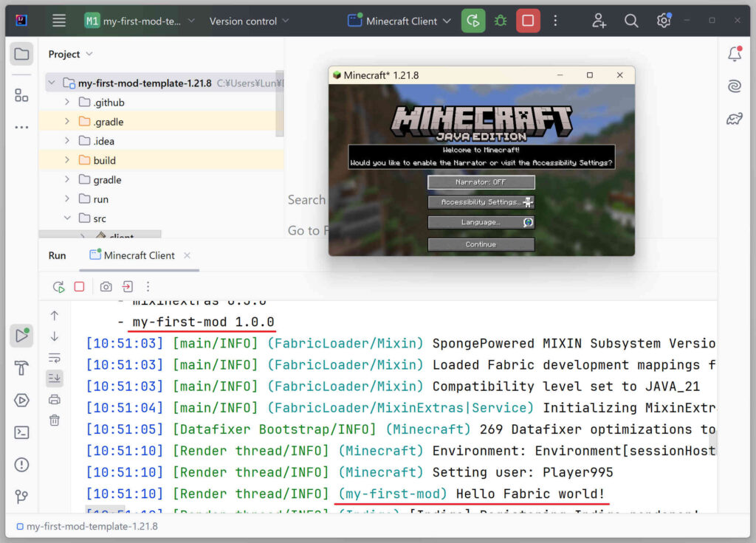Viewport: 756px width, 543px height.
Task: Open the Structure tool window icon
Action: 21,95
